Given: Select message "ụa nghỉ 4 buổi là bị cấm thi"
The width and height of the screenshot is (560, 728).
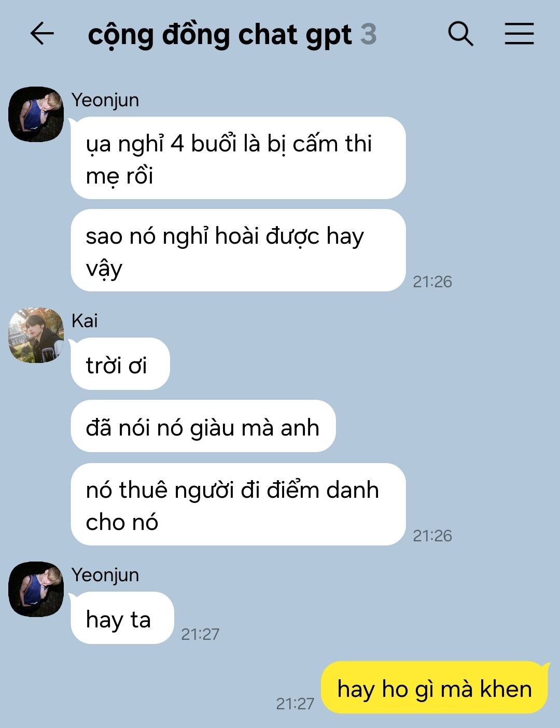Looking at the screenshot, I should (238, 158).
